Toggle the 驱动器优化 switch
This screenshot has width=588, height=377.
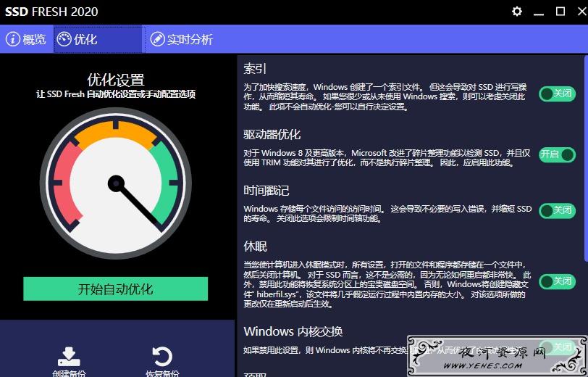(x=557, y=154)
